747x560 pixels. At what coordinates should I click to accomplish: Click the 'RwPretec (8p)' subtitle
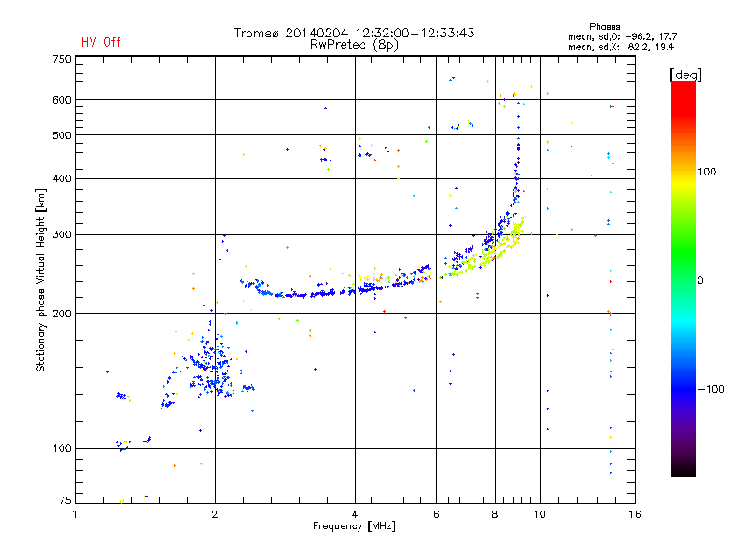354,45
